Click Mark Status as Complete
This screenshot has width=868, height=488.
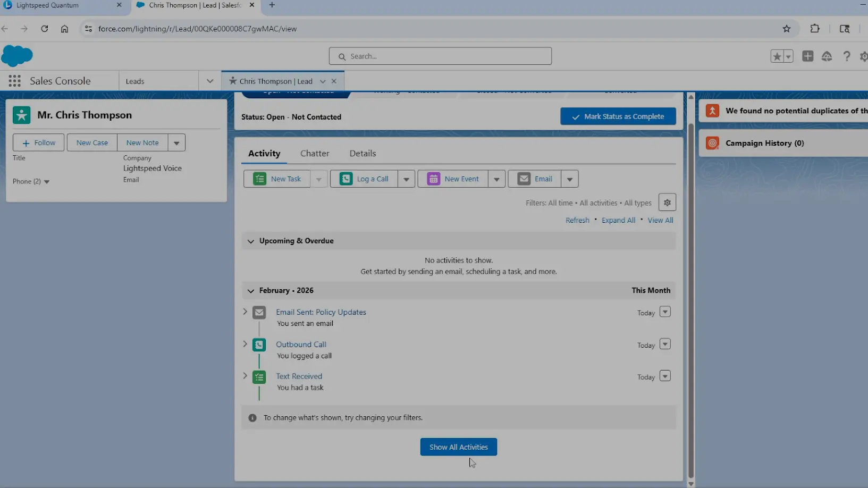click(618, 116)
